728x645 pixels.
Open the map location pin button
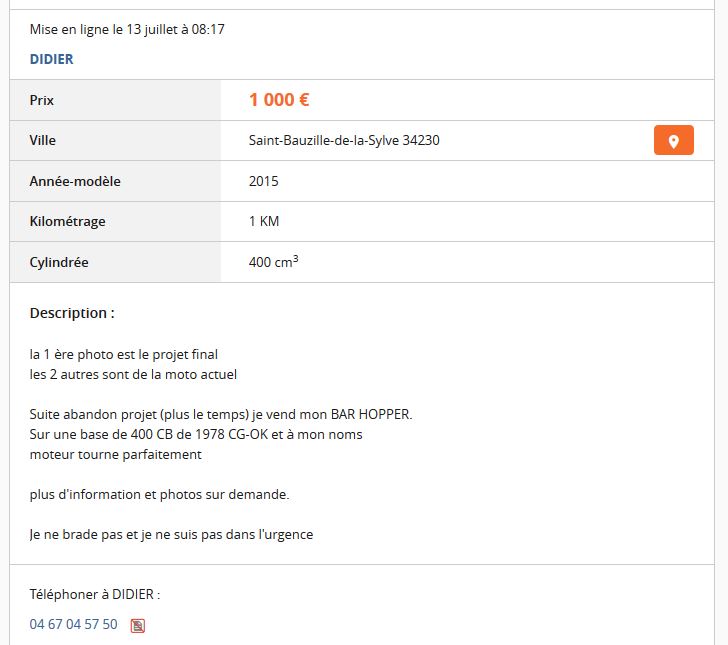pyautogui.click(x=673, y=140)
